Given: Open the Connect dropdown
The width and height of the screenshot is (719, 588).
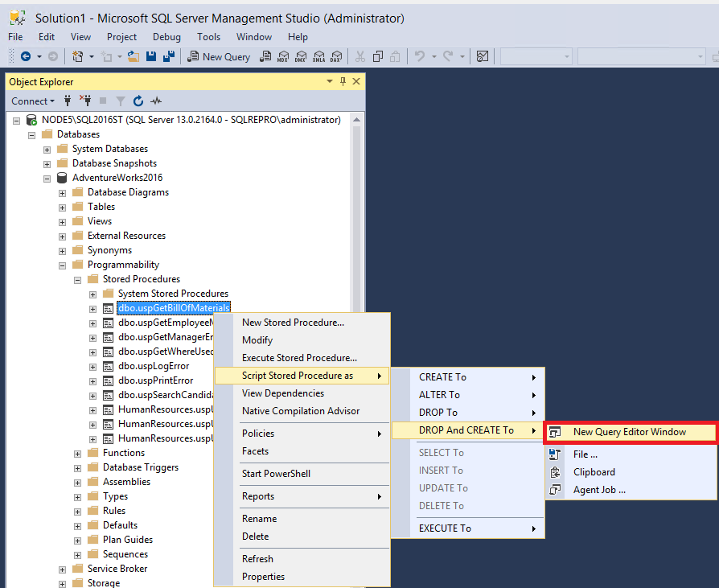Looking at the screenshot, I should [x=32, y=101].
